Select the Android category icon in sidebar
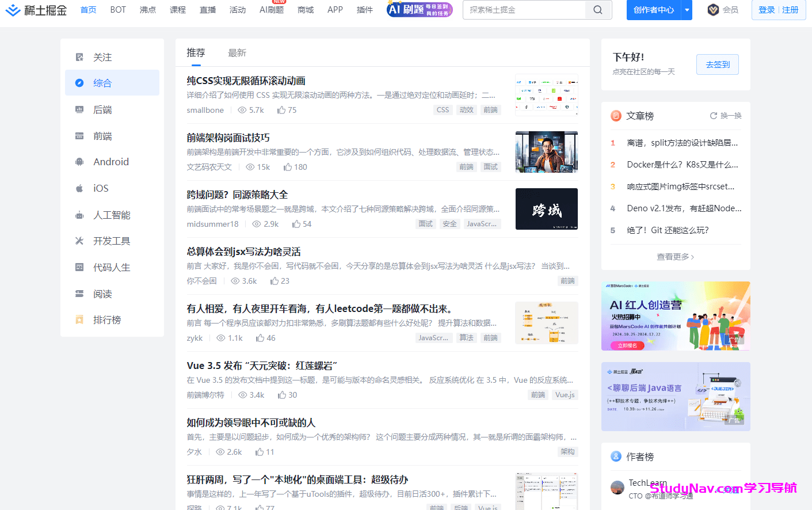 [x=79, y=162]
